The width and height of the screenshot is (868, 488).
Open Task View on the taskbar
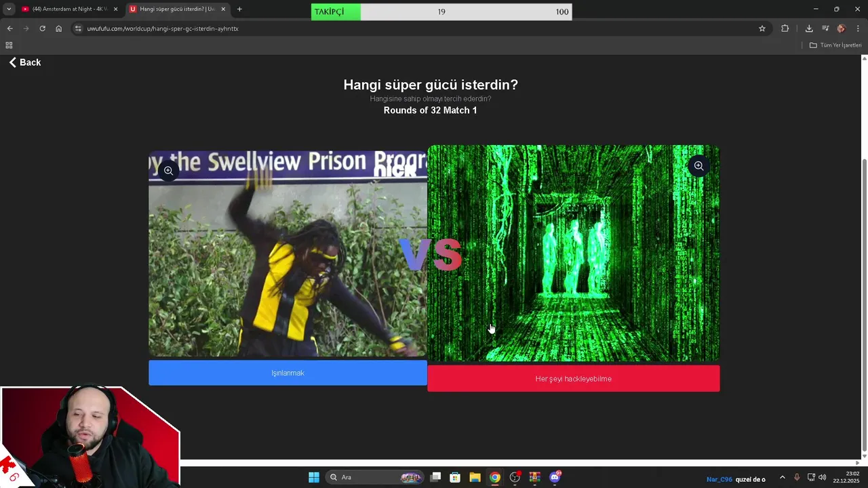[x=436, y=477]
